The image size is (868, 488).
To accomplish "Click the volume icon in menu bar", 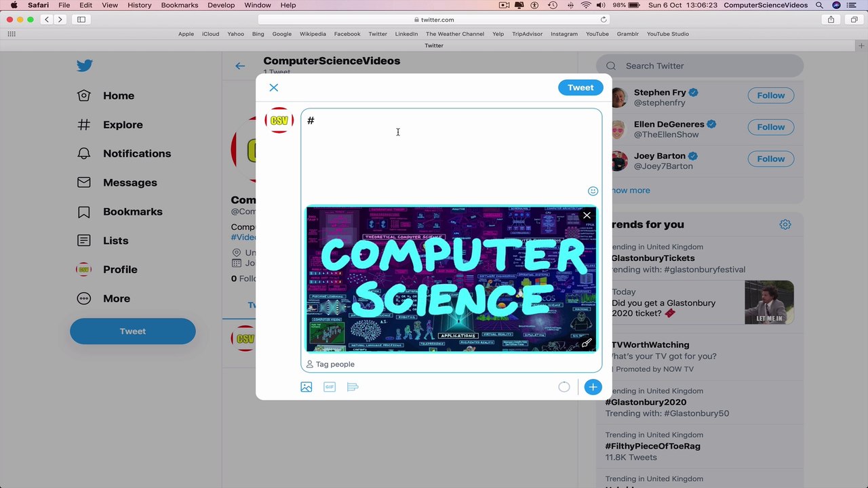I will click(602, 5).
